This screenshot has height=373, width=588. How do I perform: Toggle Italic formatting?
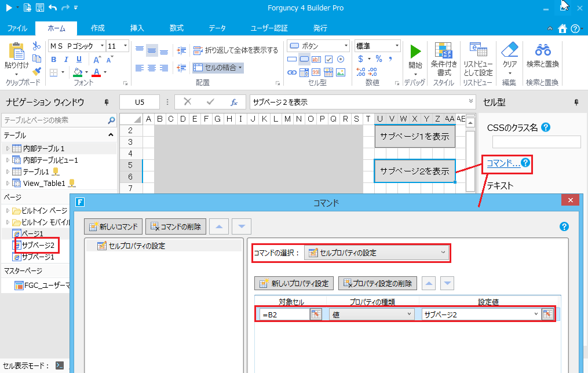pos(66,59)
